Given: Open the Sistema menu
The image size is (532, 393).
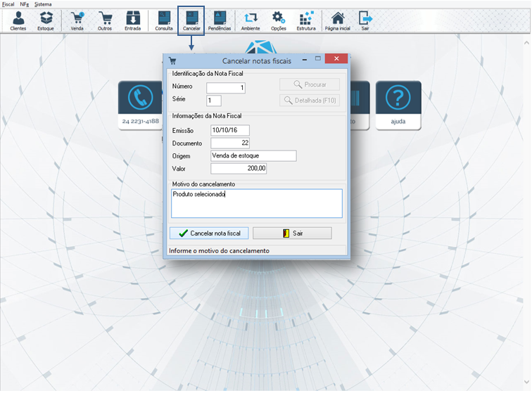Looking at the screenshot, I should (43, 4).
